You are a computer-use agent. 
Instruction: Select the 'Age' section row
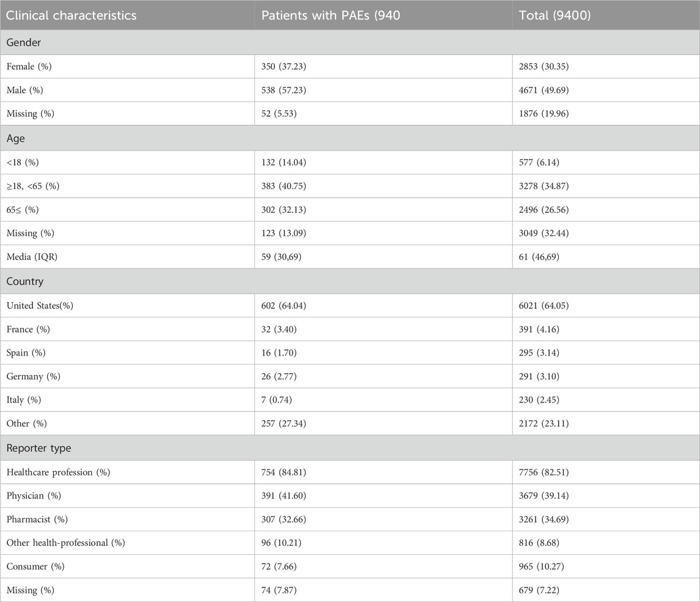(350, 138)
